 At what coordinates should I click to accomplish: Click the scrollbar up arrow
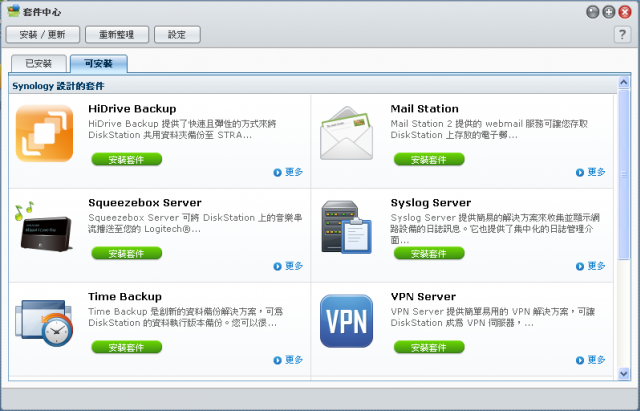(x=624, y=82)
